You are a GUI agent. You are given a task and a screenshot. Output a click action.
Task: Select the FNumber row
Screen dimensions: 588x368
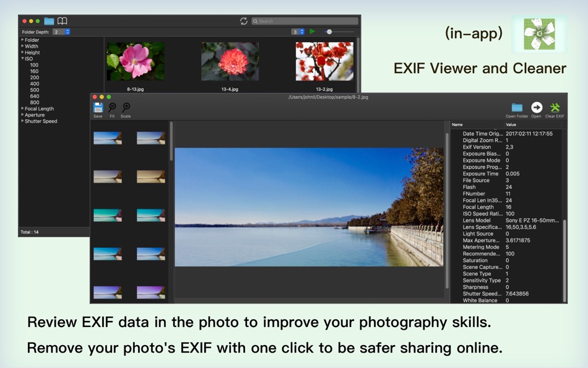pos(508,194)
